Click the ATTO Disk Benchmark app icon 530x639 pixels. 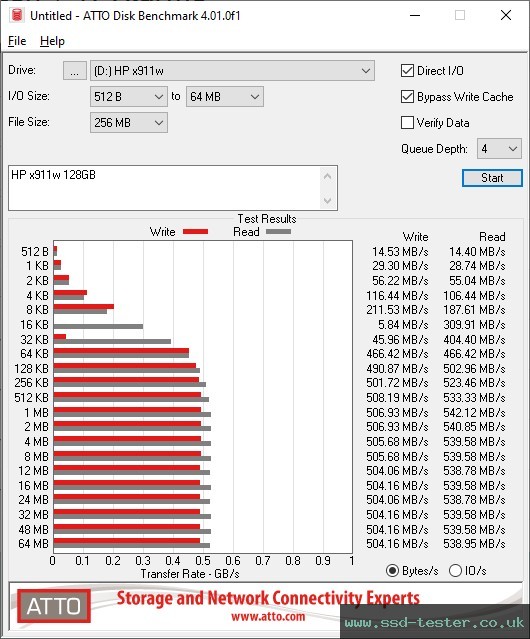click(17, 15)
